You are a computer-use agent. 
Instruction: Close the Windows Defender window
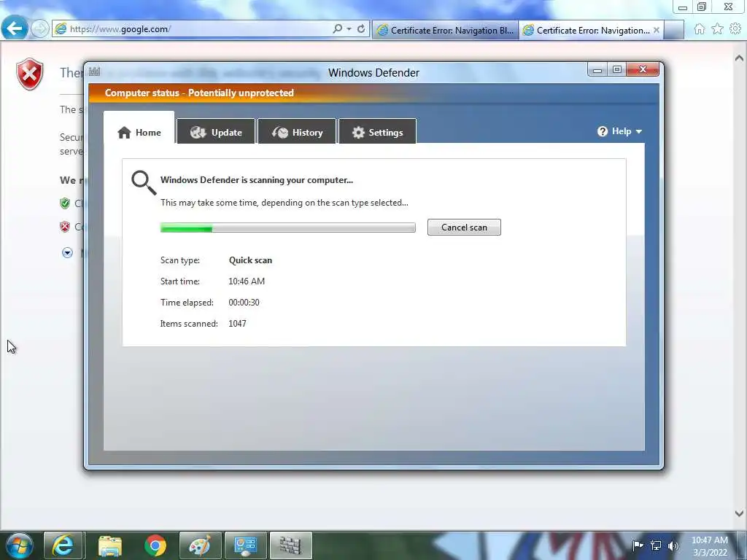pyautogui.click(x=643, y=69)
